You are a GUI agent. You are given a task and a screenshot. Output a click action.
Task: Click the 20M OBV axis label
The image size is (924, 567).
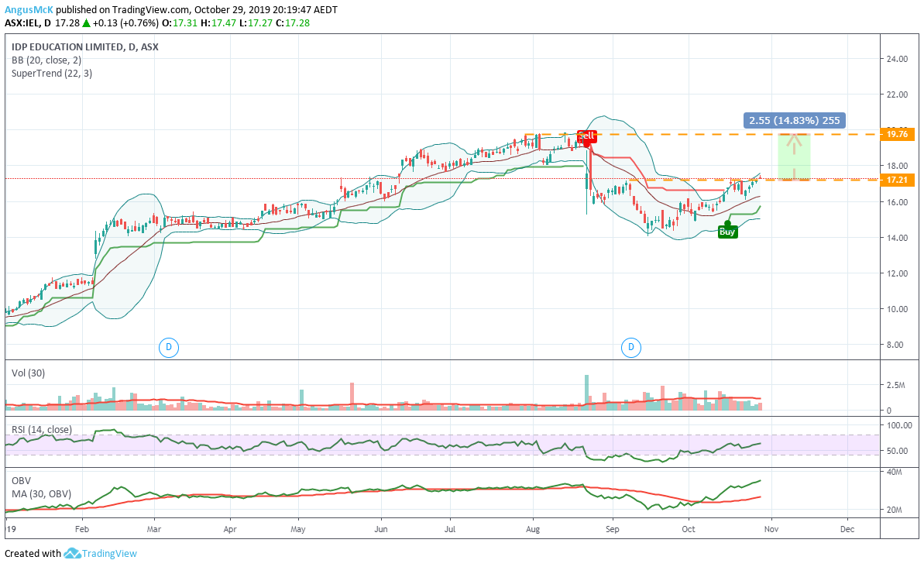pyautogui.click(x=895, y=510)
